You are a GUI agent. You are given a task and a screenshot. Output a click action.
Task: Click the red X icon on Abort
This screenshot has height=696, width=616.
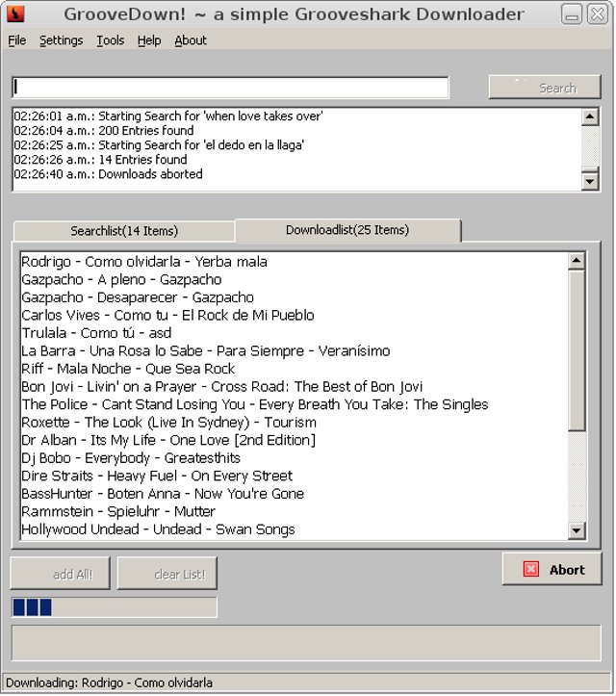531,570
